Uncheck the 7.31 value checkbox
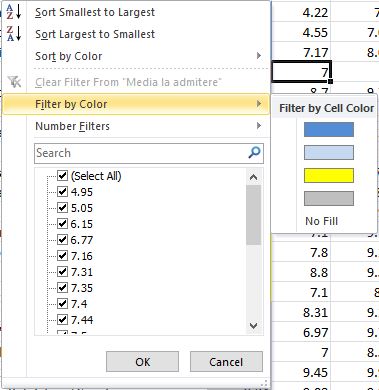The width and height of the screenshot is (379, 390). pyautogui.click(x=62, y=271)
